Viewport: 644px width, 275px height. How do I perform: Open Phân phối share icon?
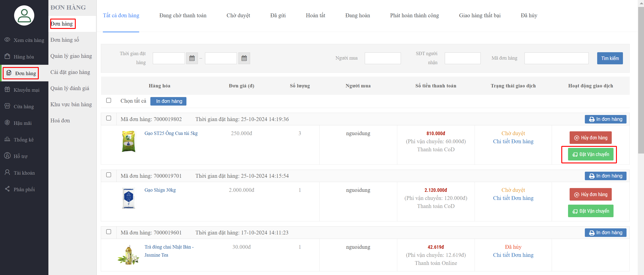click(x=7, y=189)
